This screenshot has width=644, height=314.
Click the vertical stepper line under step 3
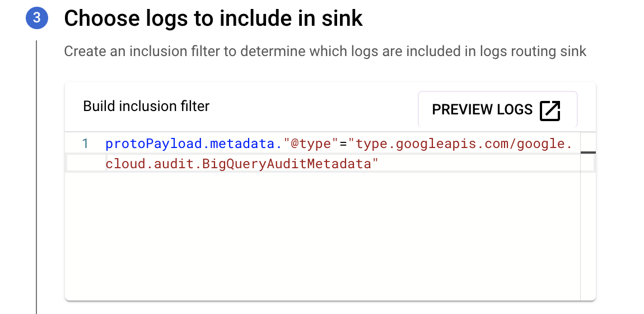(x=37, y=168)
